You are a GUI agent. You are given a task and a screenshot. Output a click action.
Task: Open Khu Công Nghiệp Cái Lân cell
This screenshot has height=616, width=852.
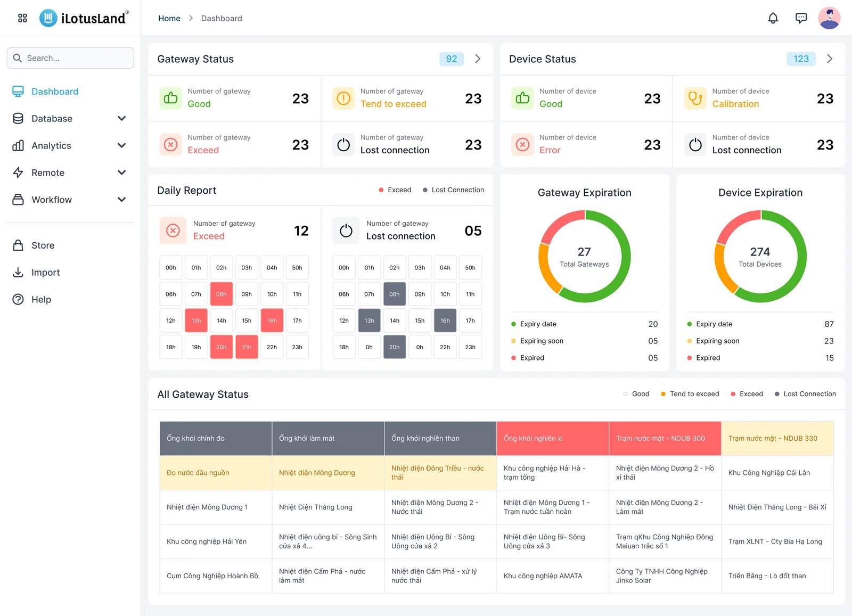(x=777, y=473)
